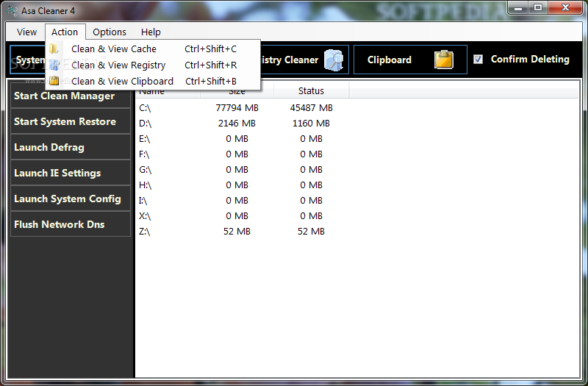Click Start System Restore button
588x386 pixels.
[71, 121]
